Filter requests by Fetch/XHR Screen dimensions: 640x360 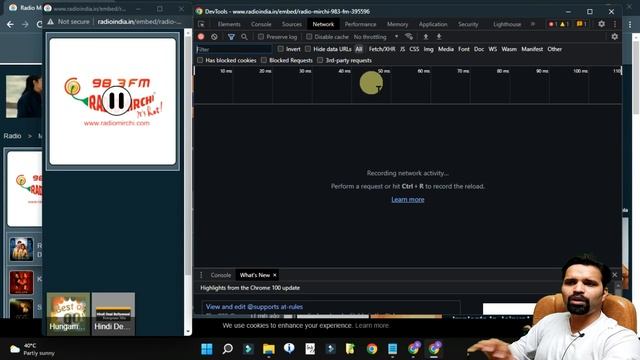click(382, 49)
